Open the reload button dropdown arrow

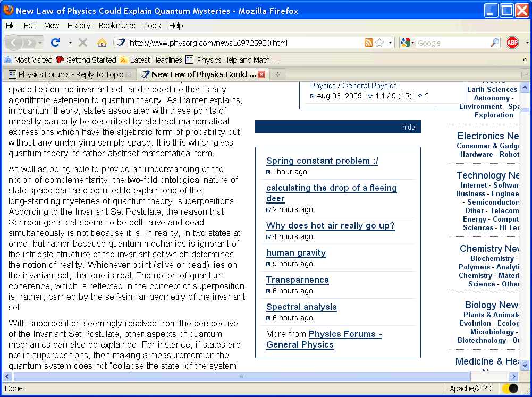(x=70, y=43)
